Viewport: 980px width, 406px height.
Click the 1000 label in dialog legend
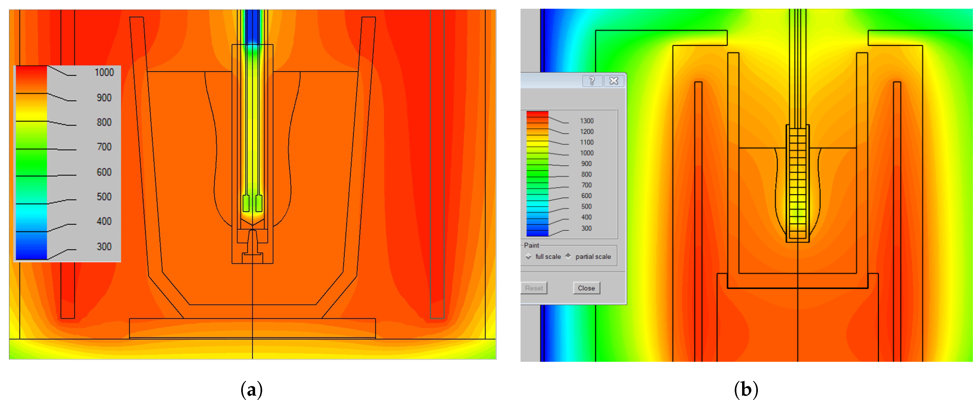586,153
